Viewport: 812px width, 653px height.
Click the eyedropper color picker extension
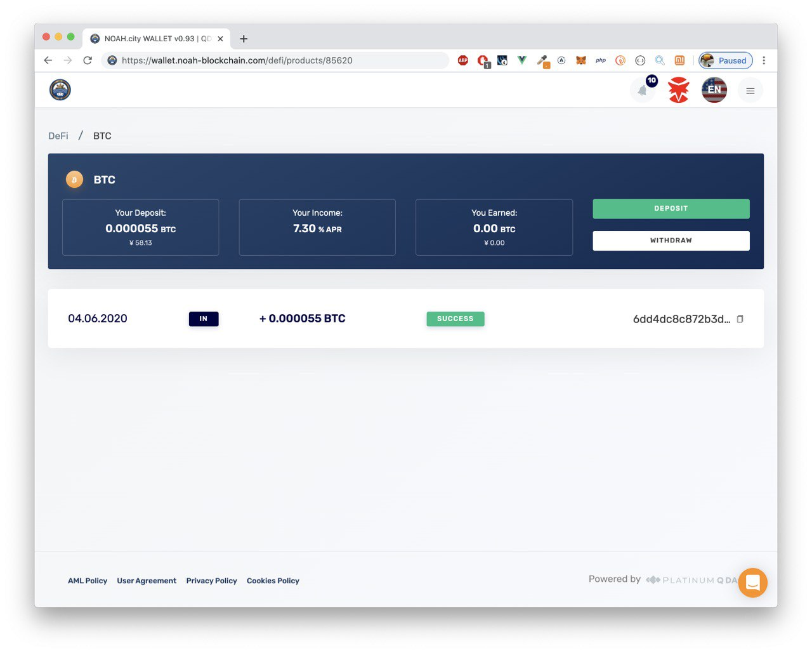tap(542, 61)
